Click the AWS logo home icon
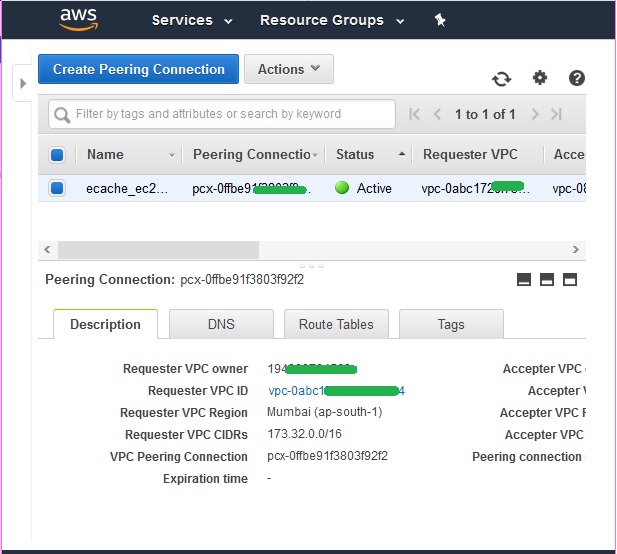Viewport: 617px width, 554px height. tap(78, 20)
